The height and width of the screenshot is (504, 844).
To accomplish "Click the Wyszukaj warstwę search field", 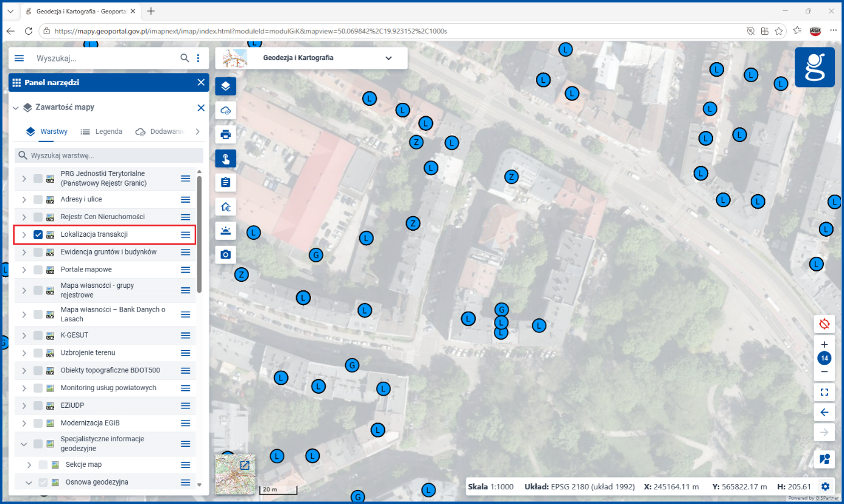I will (x=109, y=155).
